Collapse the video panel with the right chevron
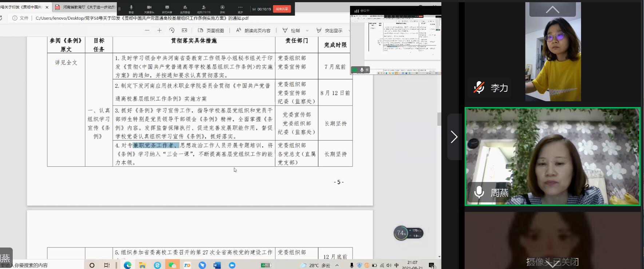The height and width of the screenshot is (269, 644). 454,137
